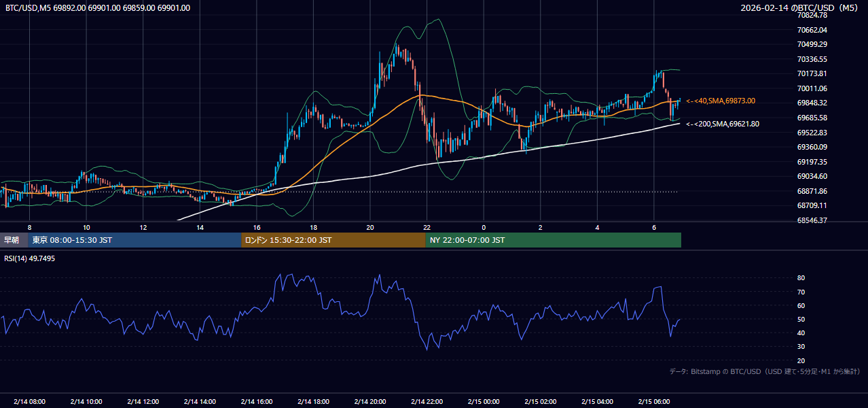Click the 早朝 session bar
Image resolution: width=868 pixels, height=408 pixels.
[x=14, y=240]
